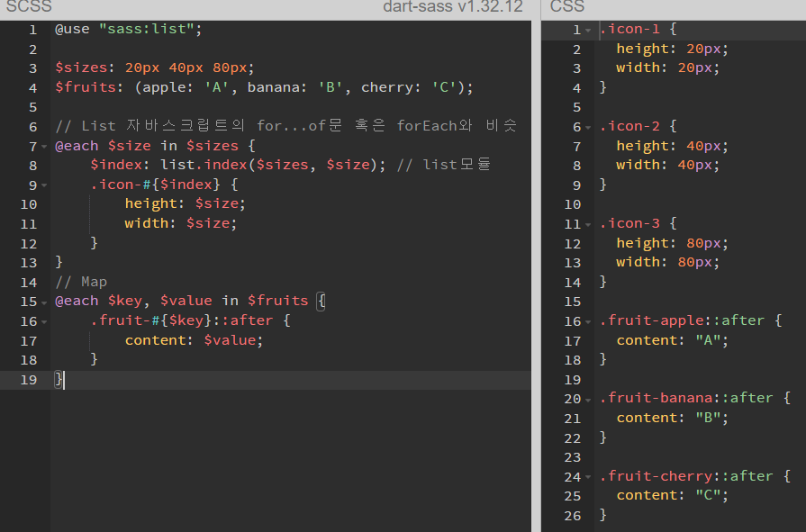This screenshot has height=532, width=806.
Task: Fold the .fruit-#{$key}::after rule in SCSS
Action: click(44, 321)
